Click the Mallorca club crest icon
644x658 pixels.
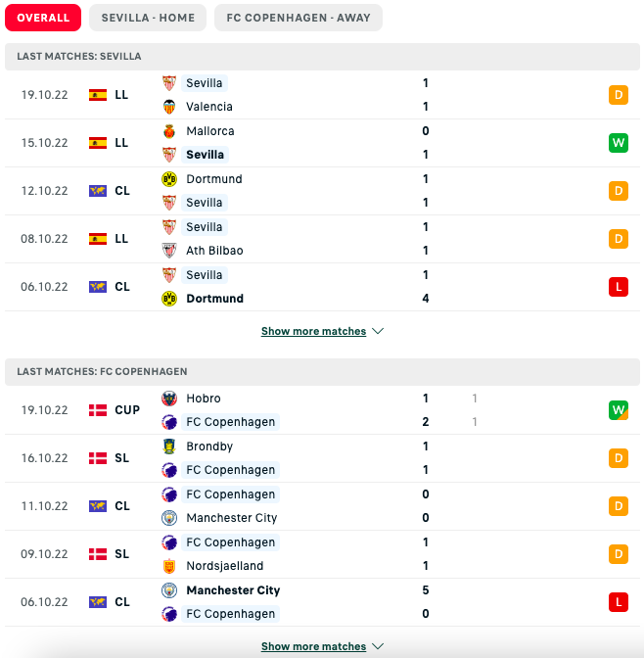click(169, 131)
